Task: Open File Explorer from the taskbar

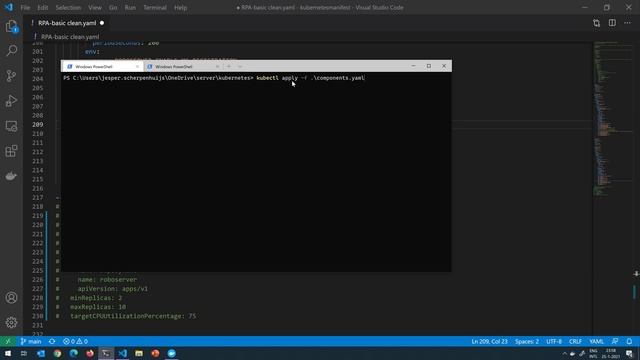Action: point(139,353)
